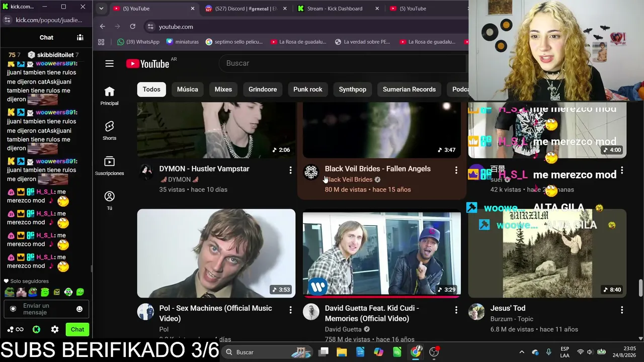
Task: Open options menu for Pol - Sex Machines
Action: click(x=290, y=310)
